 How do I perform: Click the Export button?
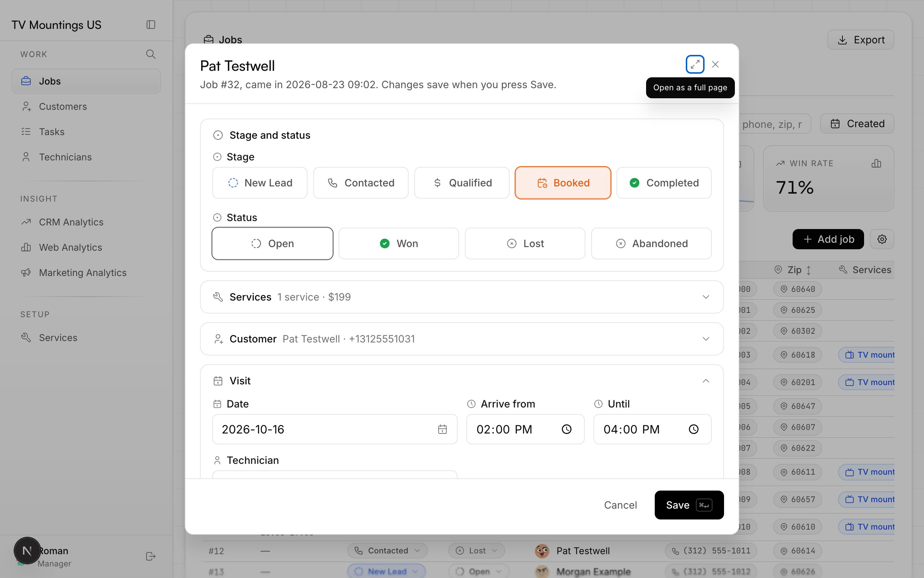pyautogui.click(x=860, y=40)
